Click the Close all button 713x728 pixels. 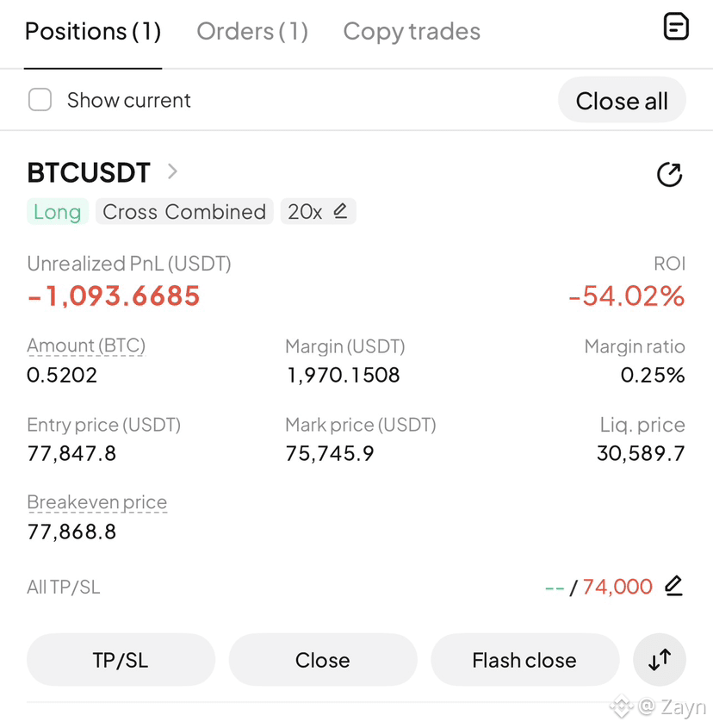point(622,100)
